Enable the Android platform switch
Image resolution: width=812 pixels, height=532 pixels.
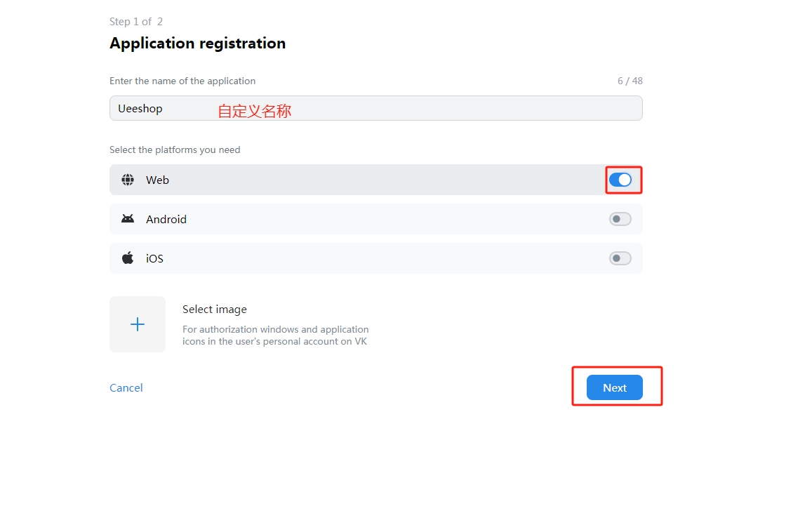click(x=620, y=219)
